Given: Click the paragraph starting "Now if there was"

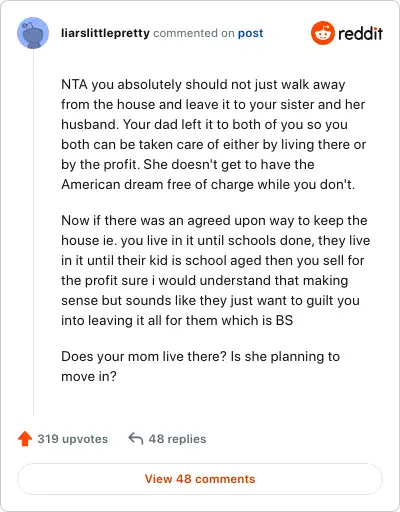Looking at the screenshot, I should [216, 270].
